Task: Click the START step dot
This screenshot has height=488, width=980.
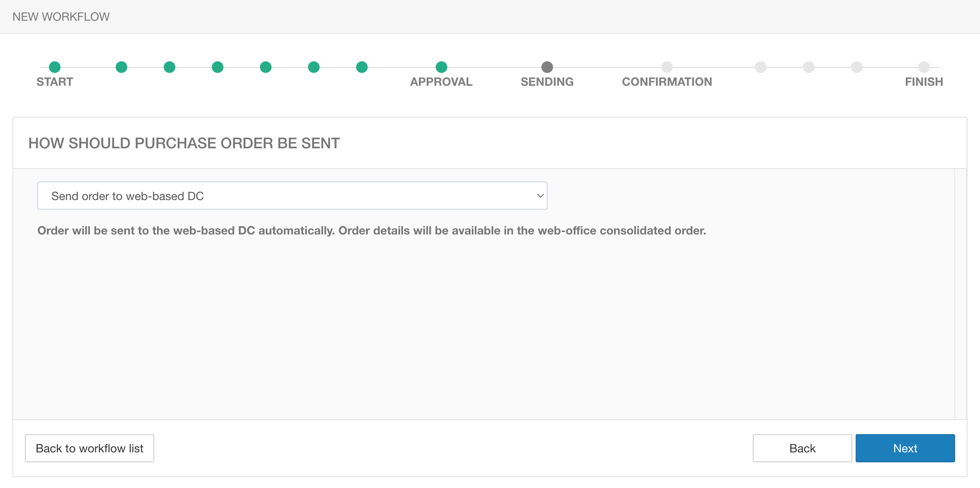Action: pos(55,67)
